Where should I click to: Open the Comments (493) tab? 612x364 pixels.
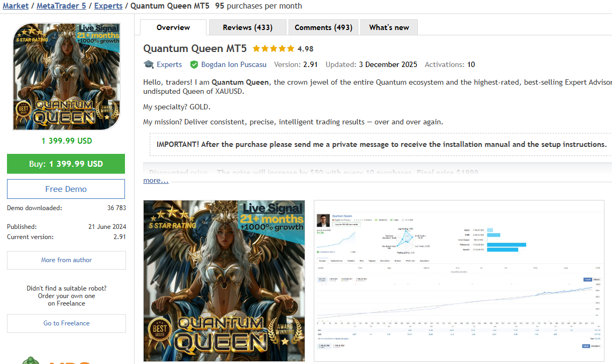(323, 27)
